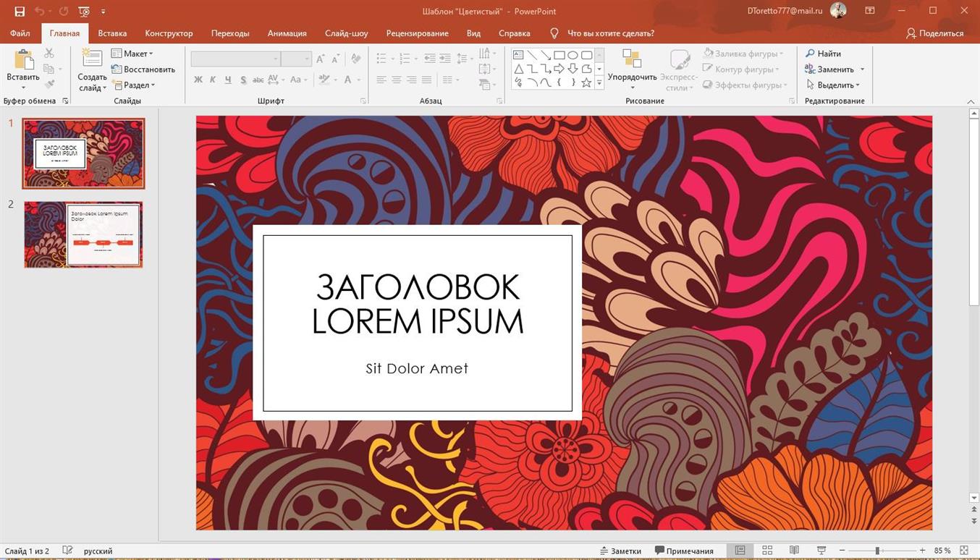Fit slide to current window icon

click(964, 551)
